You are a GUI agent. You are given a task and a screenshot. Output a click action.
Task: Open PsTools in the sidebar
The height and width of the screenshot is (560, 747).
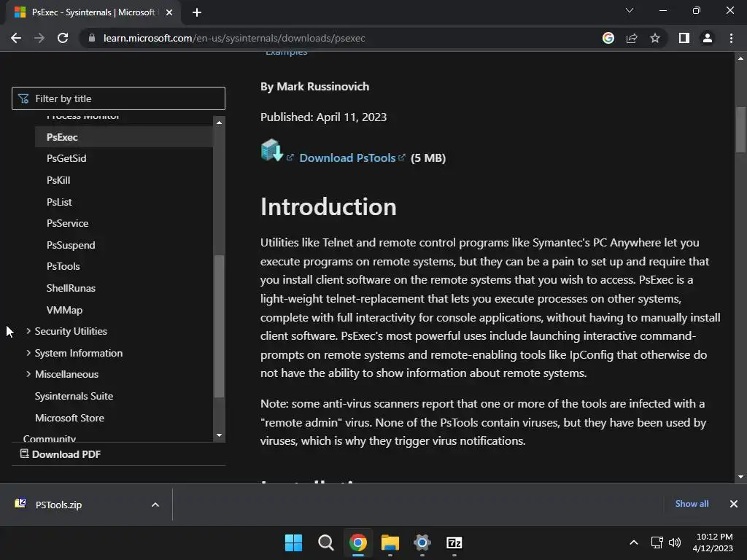click(x=63, y=267)
